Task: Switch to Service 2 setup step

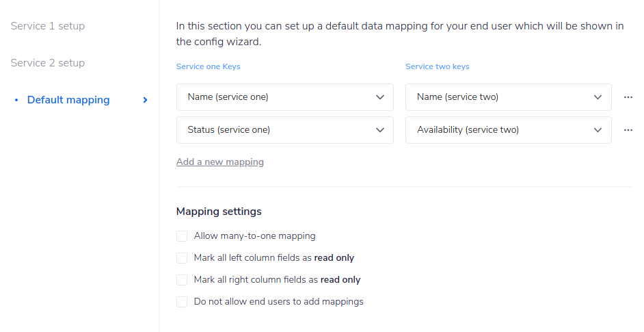Action: click(48, 63)
